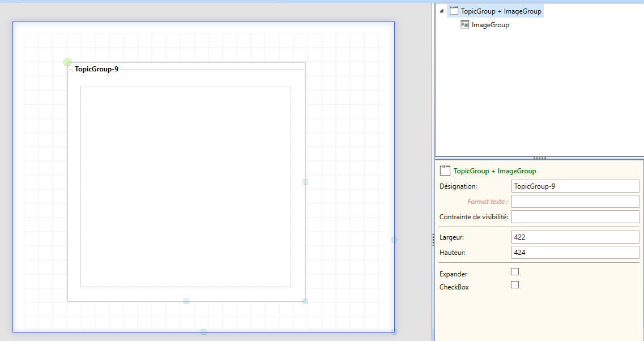This screenshot has width=644, height=341.
Task: Click the bottom-edge resize handle of TopicGroup-9
Action: coord(186,301)
